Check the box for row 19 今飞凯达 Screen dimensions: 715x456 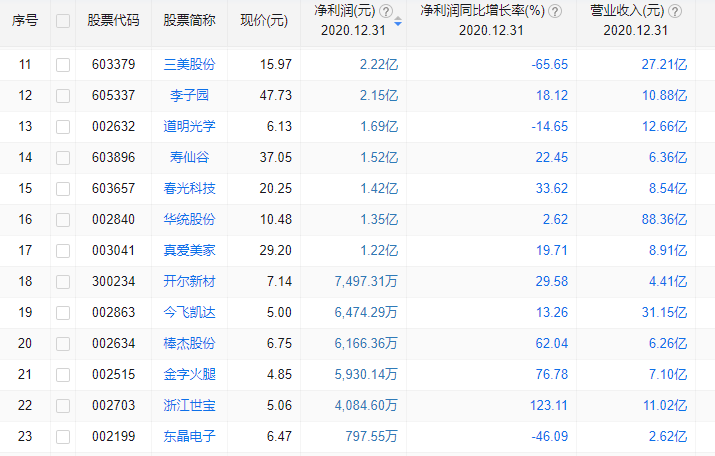[x=63, y=313]
